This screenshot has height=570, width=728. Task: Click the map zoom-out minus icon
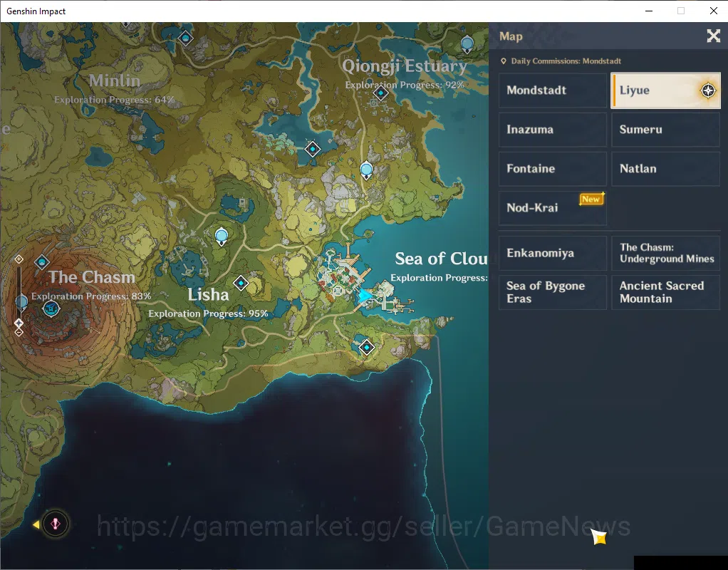click(x=19, y=332)
